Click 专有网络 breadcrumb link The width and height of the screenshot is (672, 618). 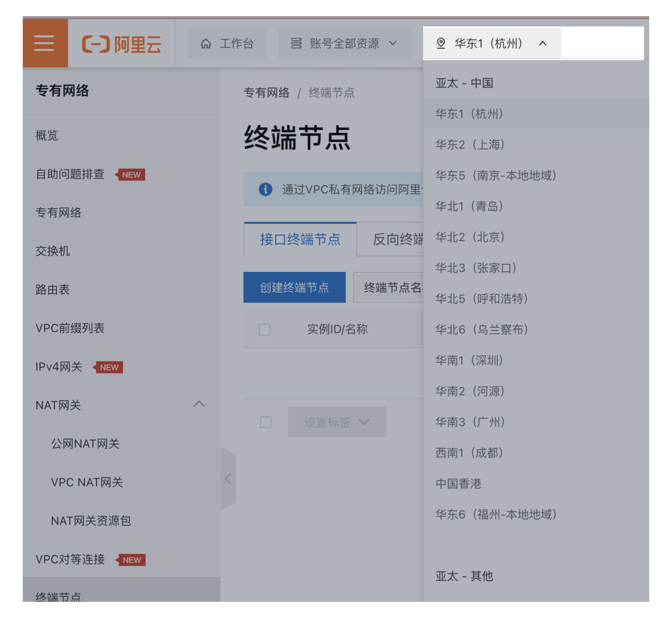[x=266, y=93]
